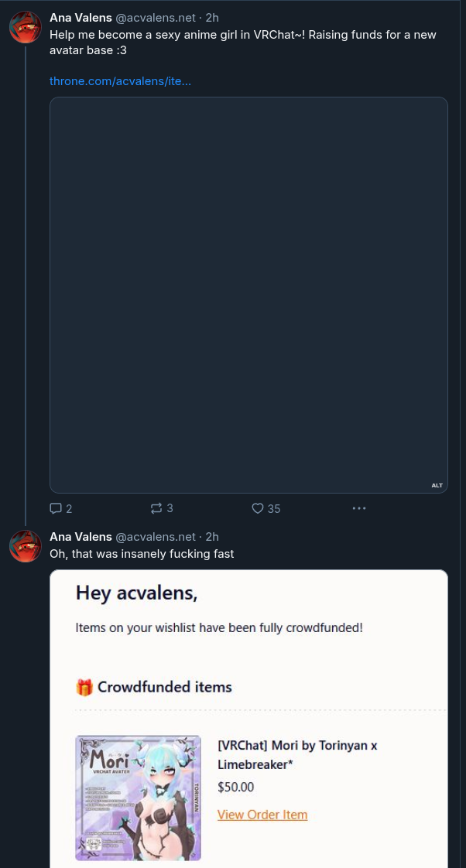Like the first post with heart icon

pyautogui.click(x=258, y=508)
